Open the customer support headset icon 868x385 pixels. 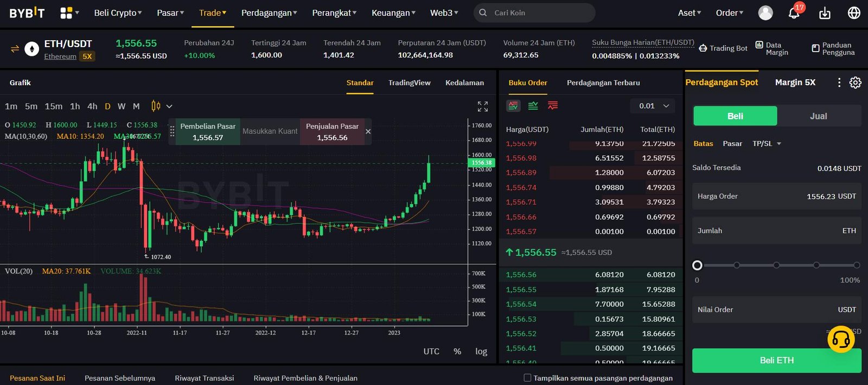click(x=841, y=339)
